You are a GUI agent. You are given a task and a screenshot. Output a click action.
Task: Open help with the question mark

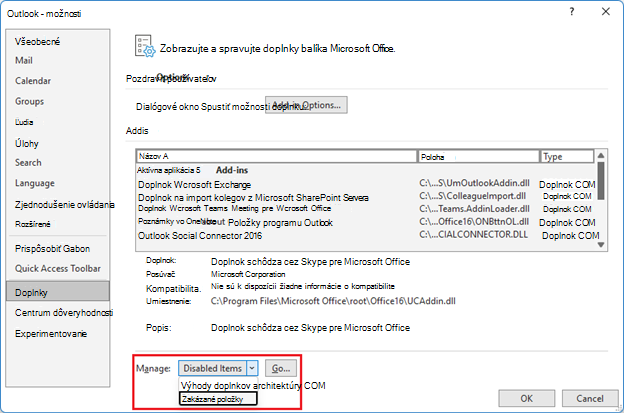pos(572,12)
